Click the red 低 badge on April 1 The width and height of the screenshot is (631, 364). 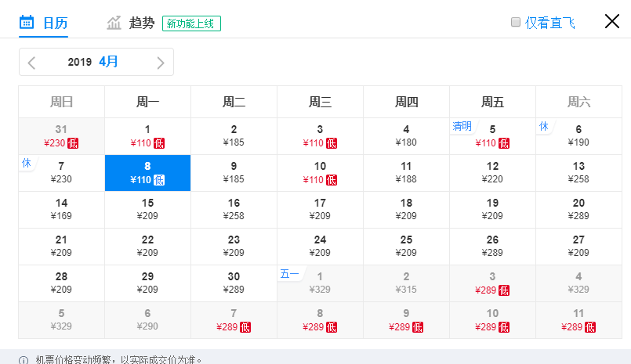coord(159,143)
